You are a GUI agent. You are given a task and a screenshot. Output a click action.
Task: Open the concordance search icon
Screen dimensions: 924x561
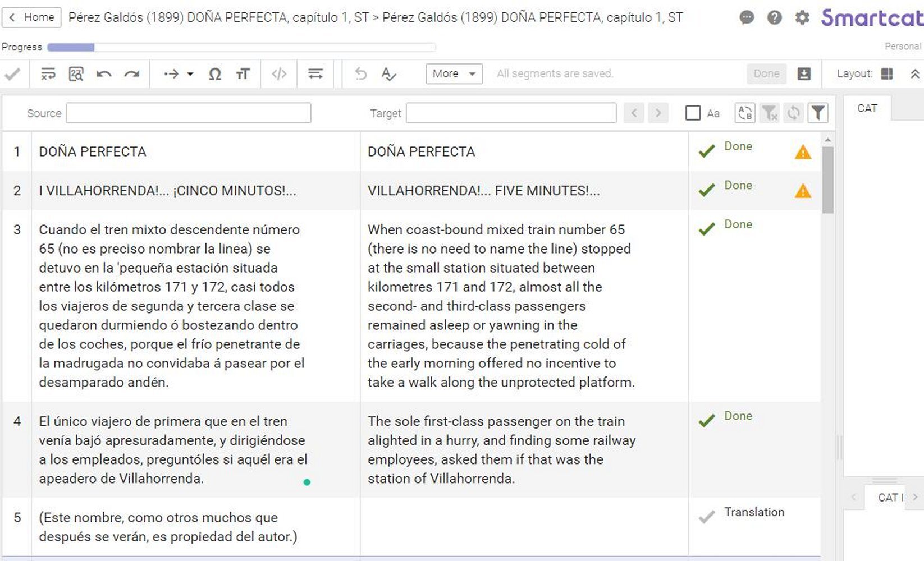(76, 74)
